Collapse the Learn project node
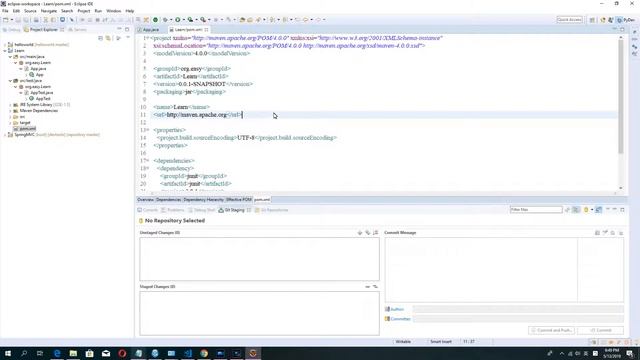Screen dimensions: 640x360 coord(5,51)
